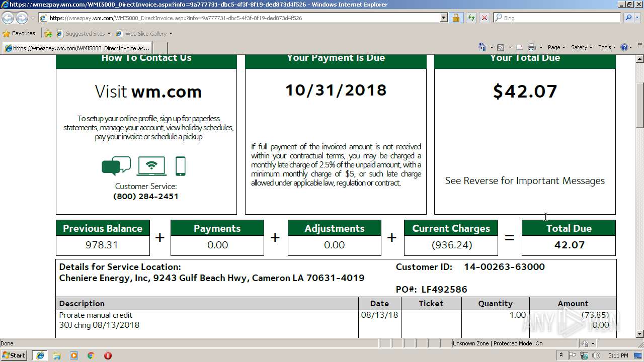The width and height of the screenshot is (644, 362).
Task: Click the Current Charges value (936.24)
Action: tap(451, 245)
